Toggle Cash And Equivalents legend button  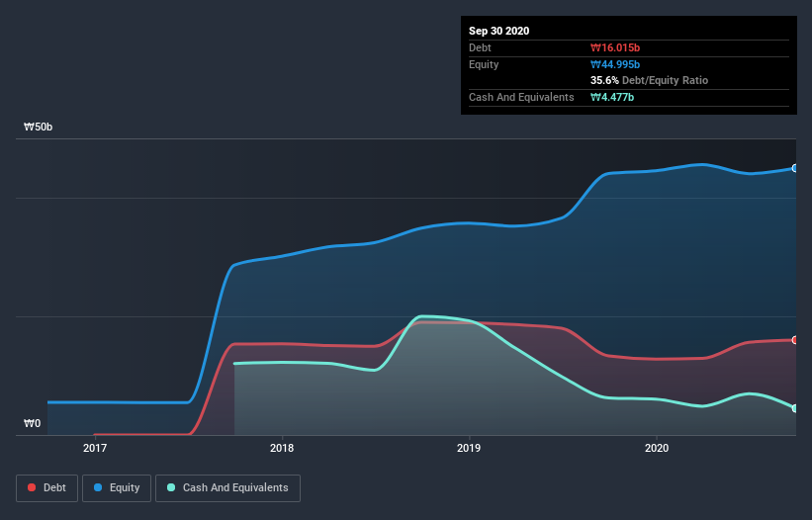click(227, 488)
